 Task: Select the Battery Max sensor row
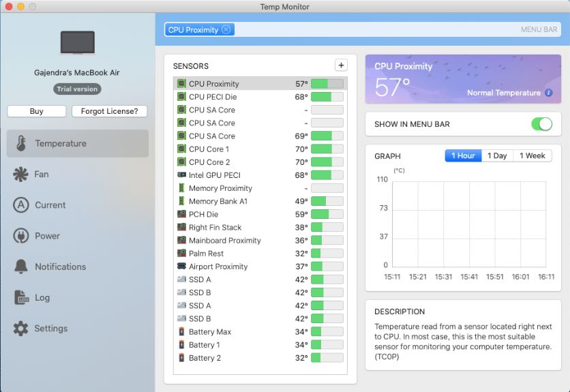click(260, 331)
